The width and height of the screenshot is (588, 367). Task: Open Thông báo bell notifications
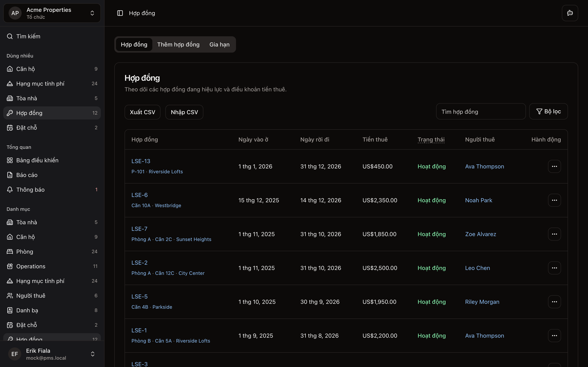[x=10, y=190]
